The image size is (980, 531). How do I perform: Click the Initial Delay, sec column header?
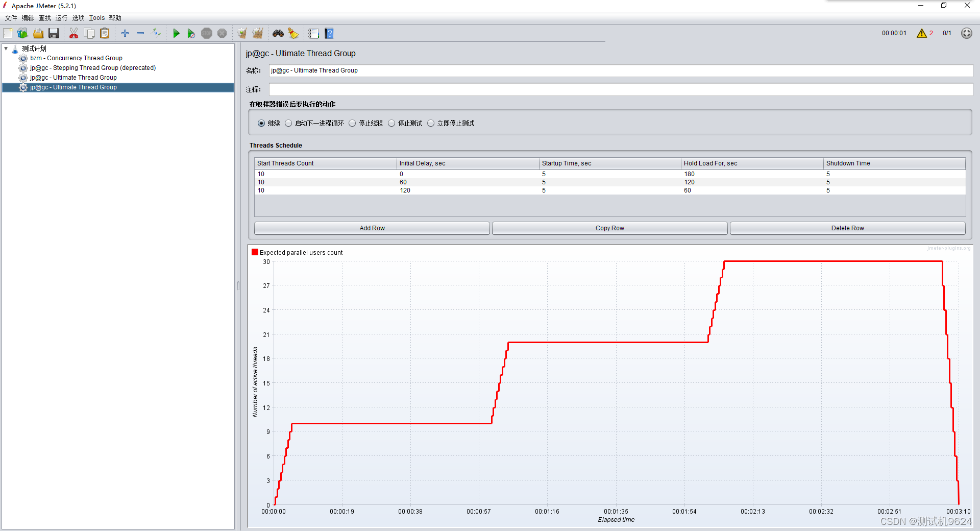[x=468, y=163]
